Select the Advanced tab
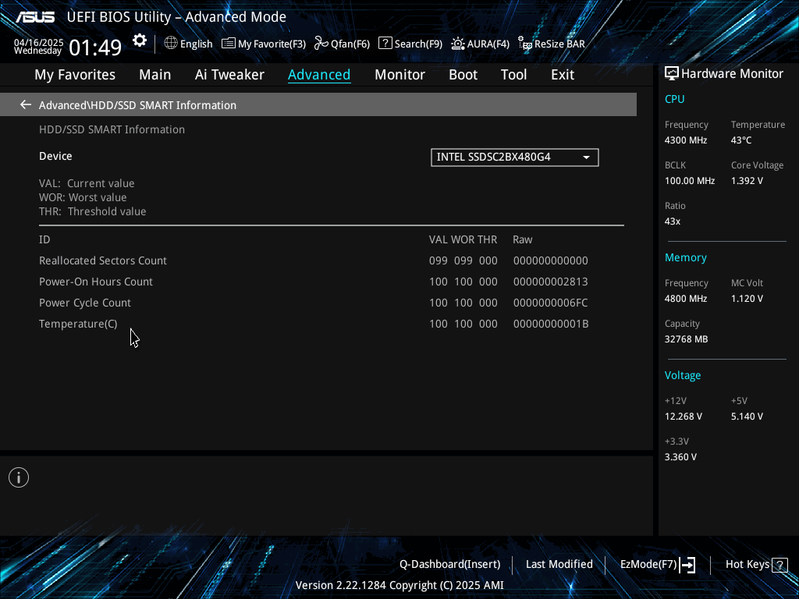Image resolution: width=799 pixels, height=599 pixels. tap(319, 74)
